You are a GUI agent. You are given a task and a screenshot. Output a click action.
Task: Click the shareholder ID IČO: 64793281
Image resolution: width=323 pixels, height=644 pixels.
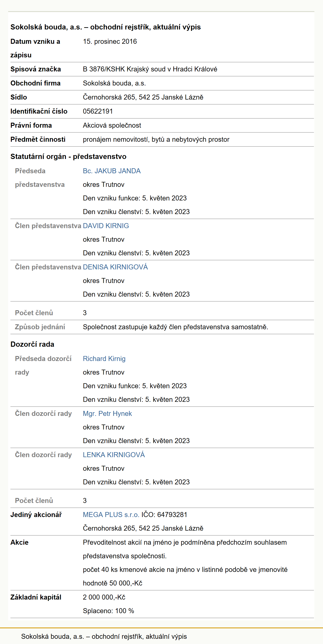point(164,515)
